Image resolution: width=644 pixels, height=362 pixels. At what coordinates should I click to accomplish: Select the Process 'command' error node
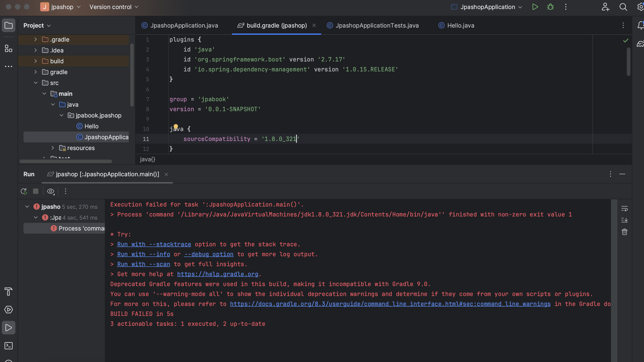point(64,228)
